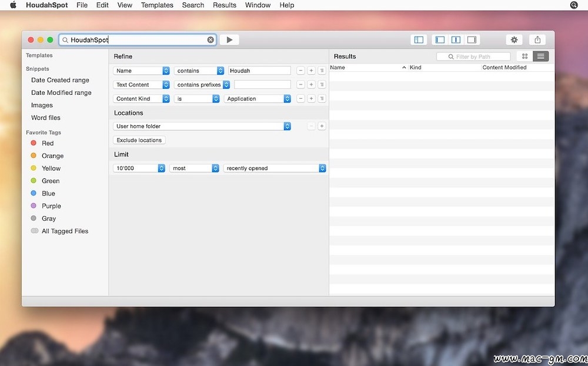Screen dimensions: 588x366
Task: Select the center split pane layout
Action: tap(456, 40)
